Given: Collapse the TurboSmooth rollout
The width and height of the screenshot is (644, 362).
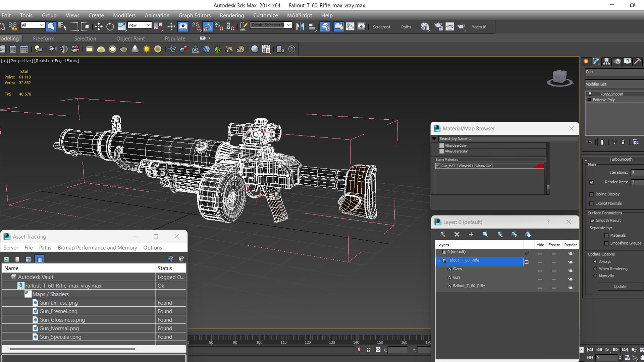Looking at the screenshot, I should point(586,160).
